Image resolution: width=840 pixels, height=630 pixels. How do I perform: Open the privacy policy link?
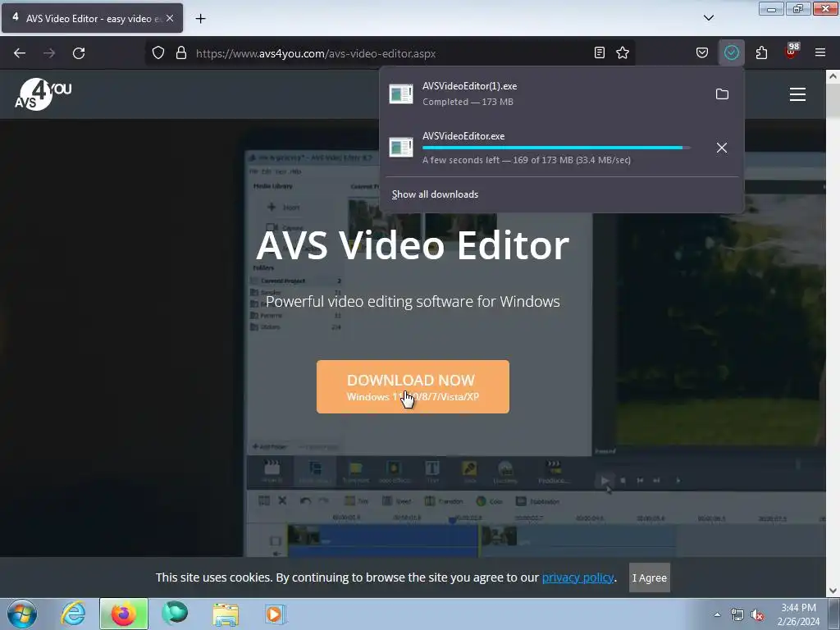pyautogui.click(x=577, y=577)
